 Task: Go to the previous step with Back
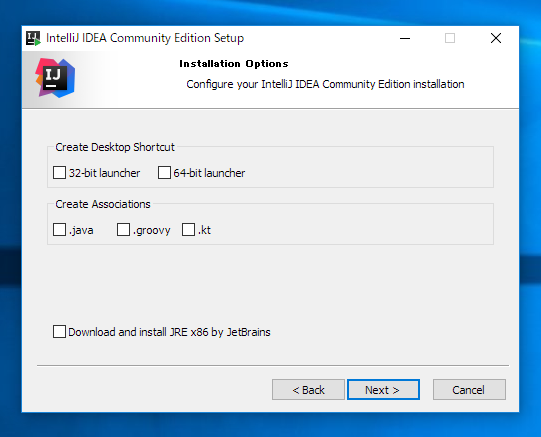[308, 390]
